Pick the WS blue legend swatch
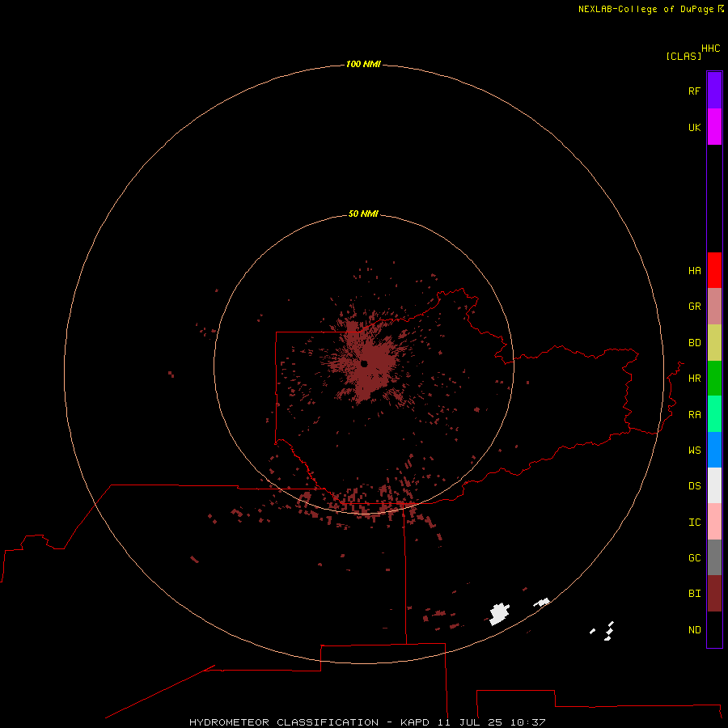 tap(714, 450)
